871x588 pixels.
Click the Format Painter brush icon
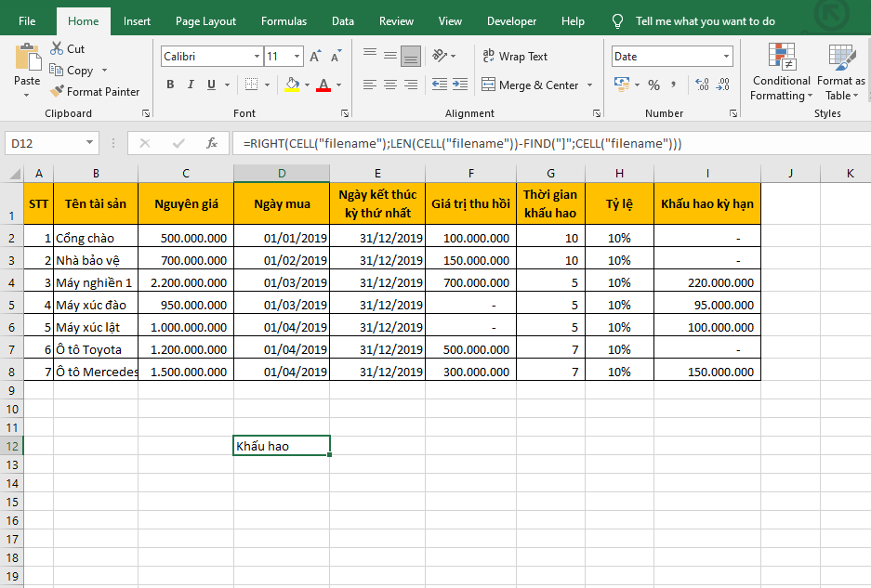pyautogui.click(x=57, y=92)
